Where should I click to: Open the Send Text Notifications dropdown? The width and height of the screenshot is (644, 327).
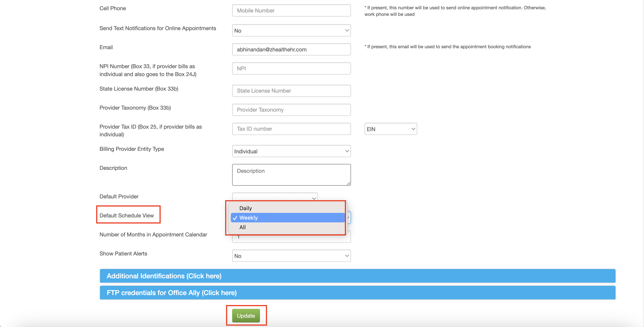tap(291, 31)
